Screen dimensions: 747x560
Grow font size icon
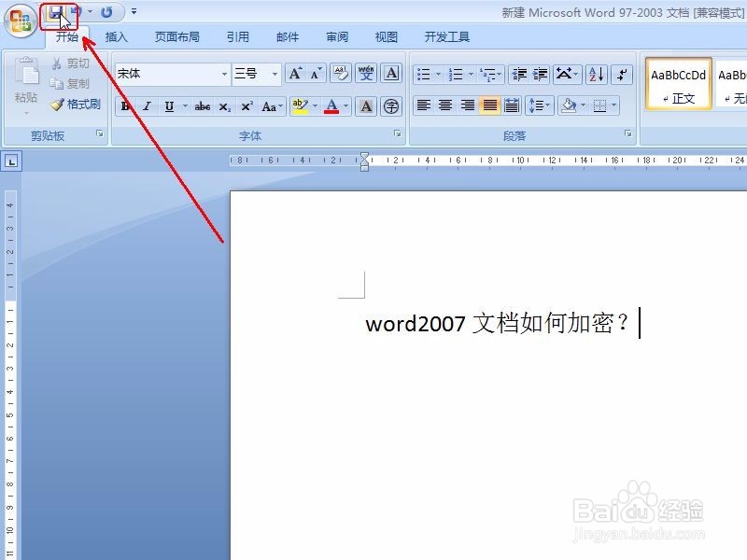pos(295,74)
